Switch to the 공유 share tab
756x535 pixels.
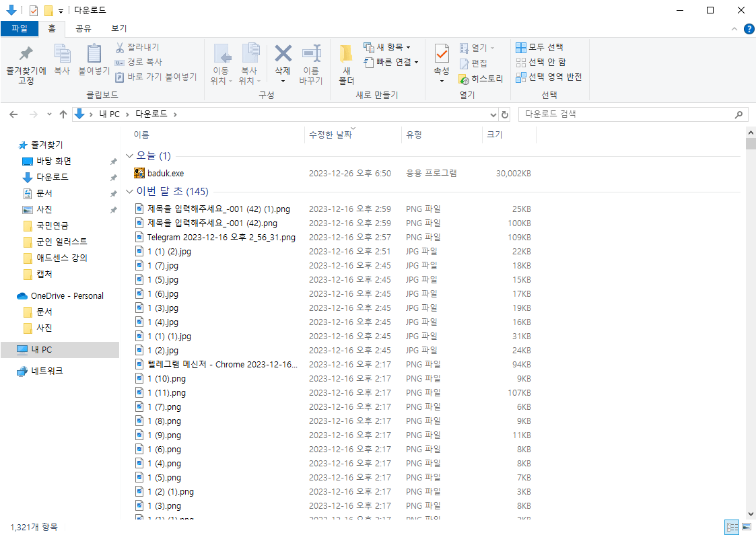pyautogui.click(x=83, y=28)
